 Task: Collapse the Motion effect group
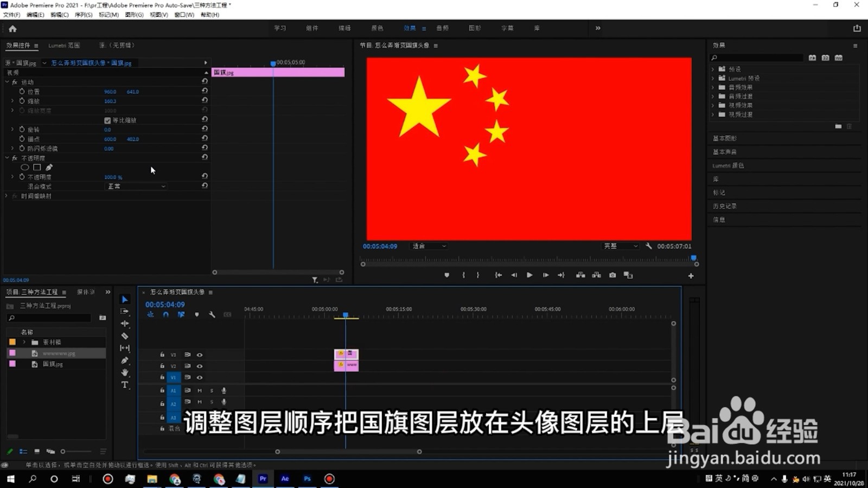coord(7,82)
